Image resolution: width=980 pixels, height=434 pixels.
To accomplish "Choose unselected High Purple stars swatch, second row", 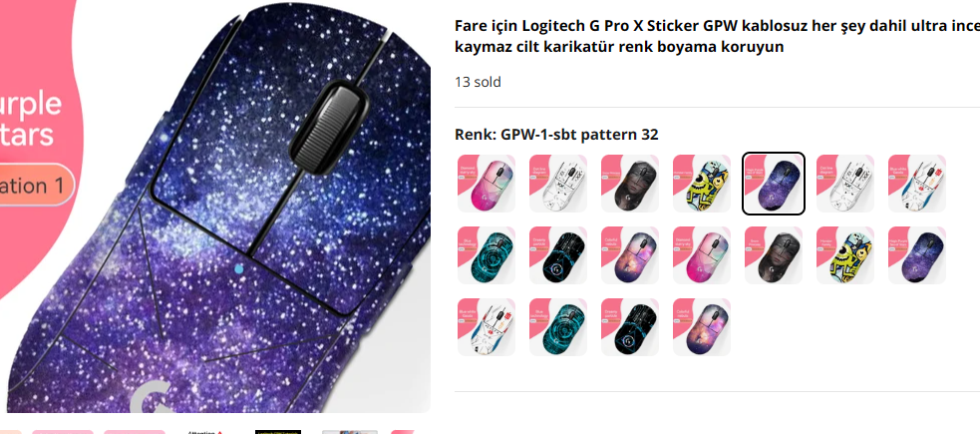I will coord(917,255).
